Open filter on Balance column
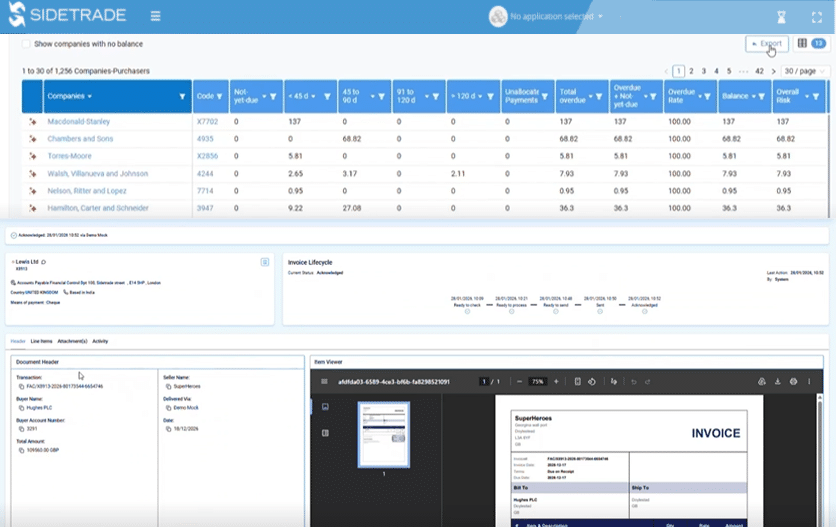The height and width of the screenshot is (527, 836). click(x=761, y=97)
